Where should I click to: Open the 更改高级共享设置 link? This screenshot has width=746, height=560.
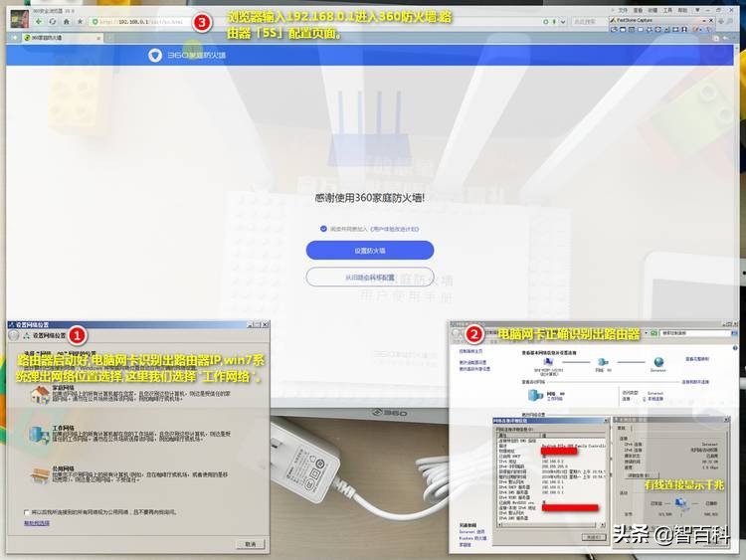(x=474, y=369)
